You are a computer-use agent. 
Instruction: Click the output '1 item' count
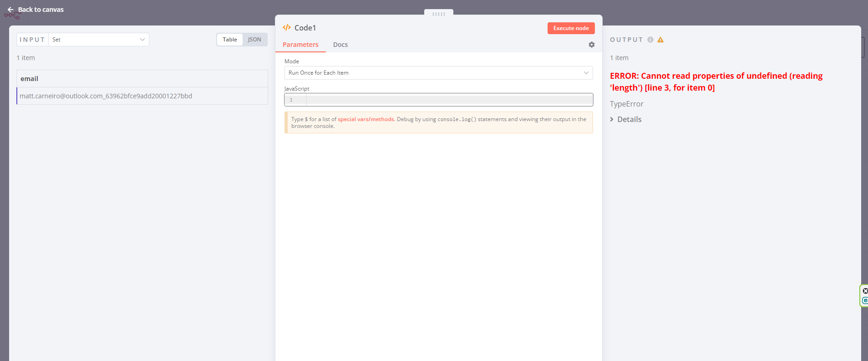pyautogui.click(x=619, y=58)
